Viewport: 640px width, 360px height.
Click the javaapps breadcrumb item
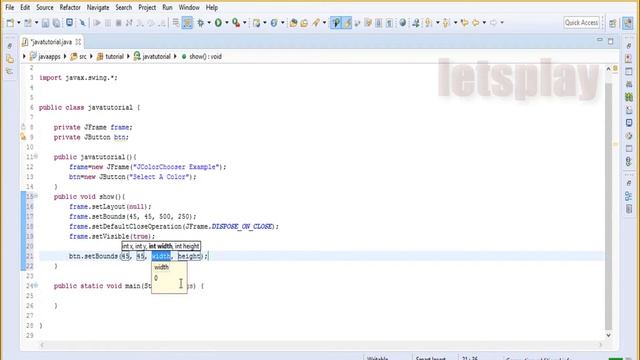tap(45, 57)
